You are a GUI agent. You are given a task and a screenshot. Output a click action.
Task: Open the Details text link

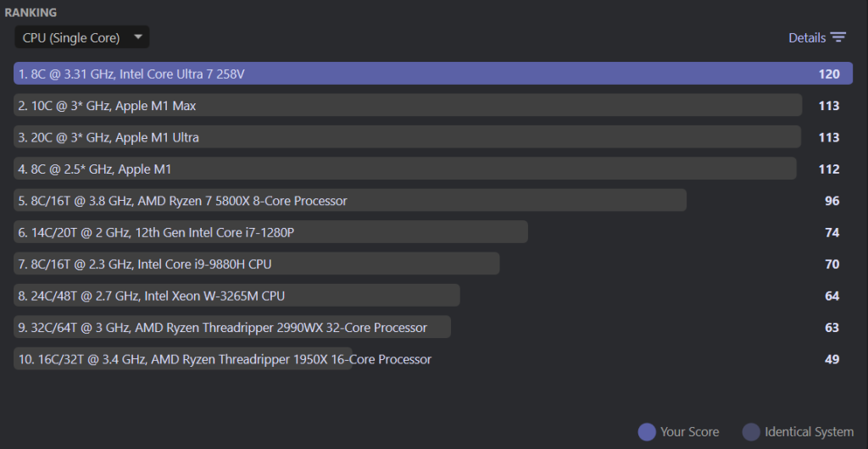pyautogui.click(x=806, y=37)
